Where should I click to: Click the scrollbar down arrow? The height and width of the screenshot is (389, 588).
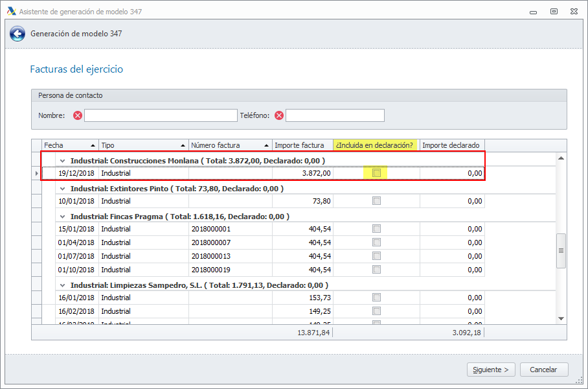click(x=561, y=318)
